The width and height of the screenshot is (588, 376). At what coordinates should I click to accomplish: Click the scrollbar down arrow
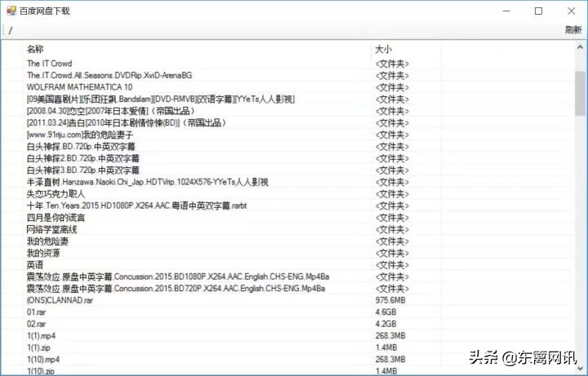pyautogui.click(x=580, y=368)
